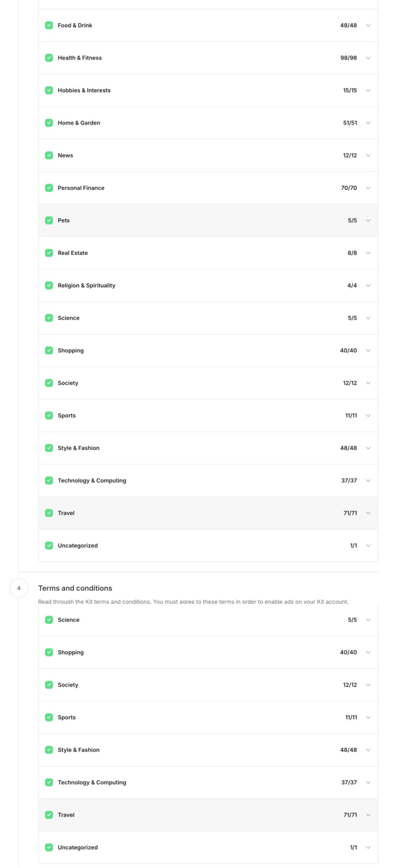This screenshot has height=868, width=408.
Task: Click the Personal Finance expand arrow
Action: pyautogui.click(x=368, y=188)
